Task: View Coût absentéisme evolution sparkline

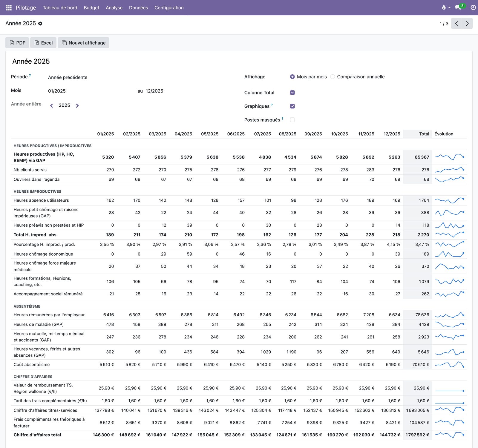Action: [x=450, y=364]
